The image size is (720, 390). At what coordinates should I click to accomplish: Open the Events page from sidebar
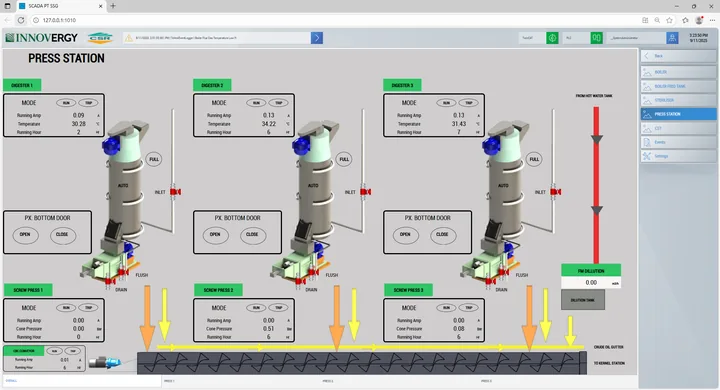click(x=678, y=142)
